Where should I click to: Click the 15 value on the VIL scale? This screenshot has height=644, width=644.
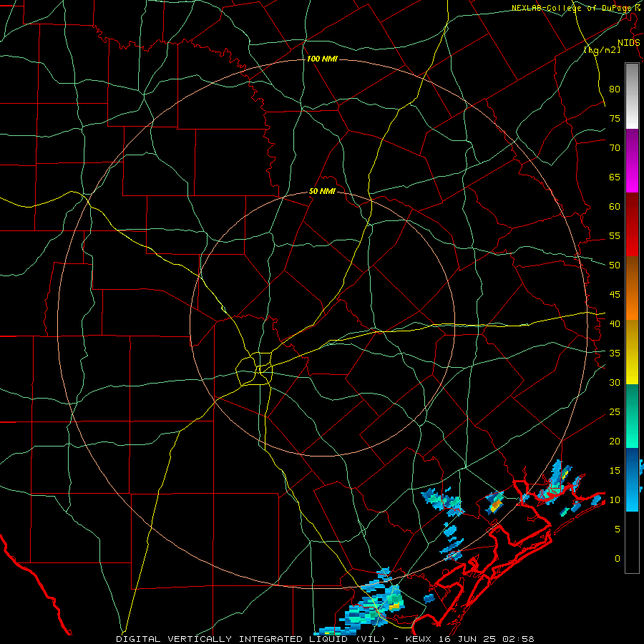pyautogui.click(x=615, y=471)
